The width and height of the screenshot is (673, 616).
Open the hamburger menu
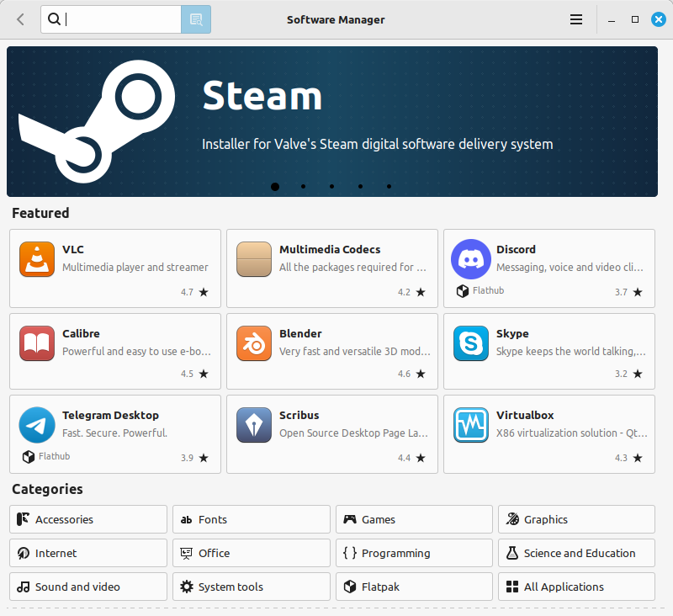click(576, 19)
